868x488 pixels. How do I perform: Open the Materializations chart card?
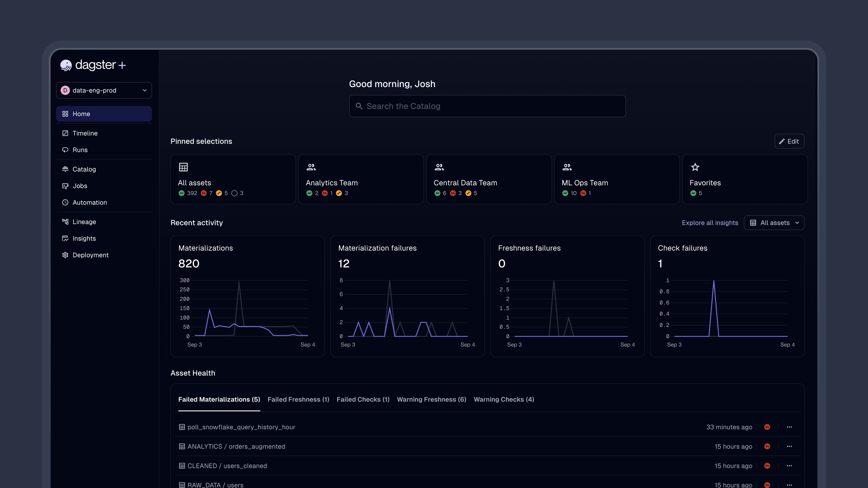248,296
